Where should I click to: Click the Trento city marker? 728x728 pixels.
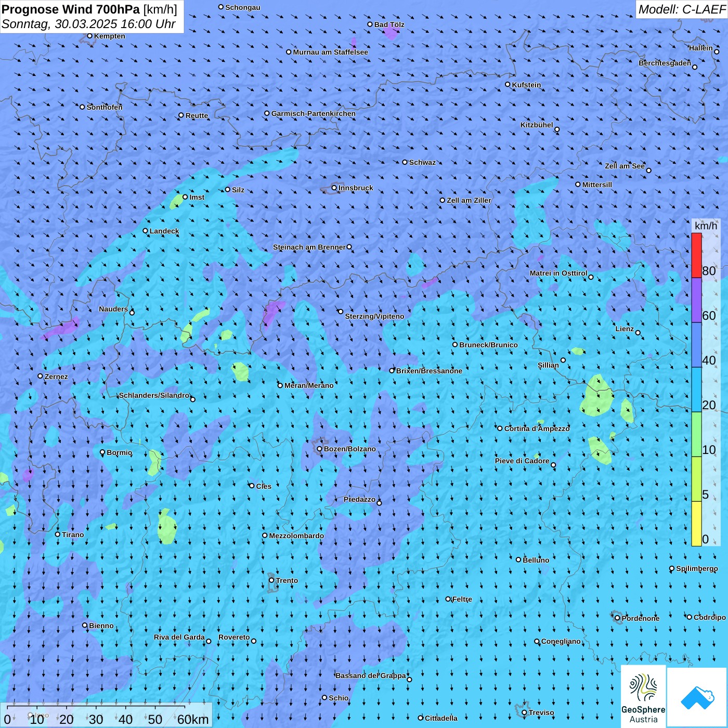(271, 580)
